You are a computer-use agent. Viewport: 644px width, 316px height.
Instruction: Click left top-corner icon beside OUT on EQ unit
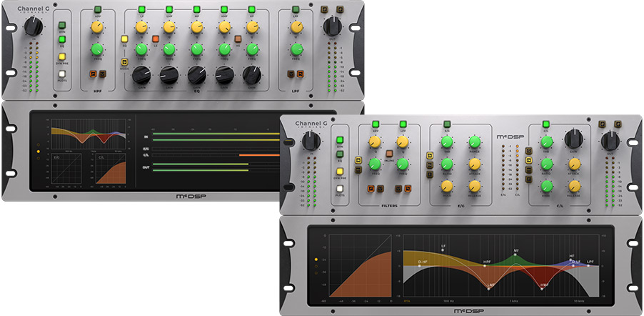click(x=324, y=9)
